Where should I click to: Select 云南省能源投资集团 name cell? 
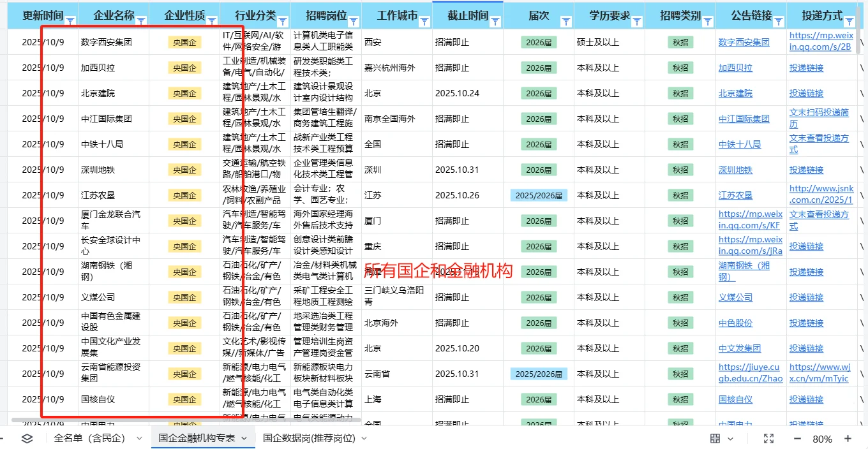click(x=114, y=374)
